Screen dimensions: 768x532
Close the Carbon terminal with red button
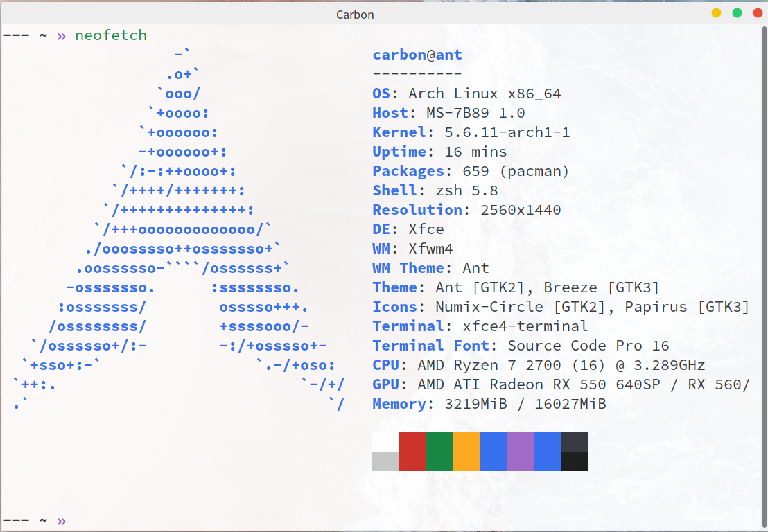(x=758, y=13)
